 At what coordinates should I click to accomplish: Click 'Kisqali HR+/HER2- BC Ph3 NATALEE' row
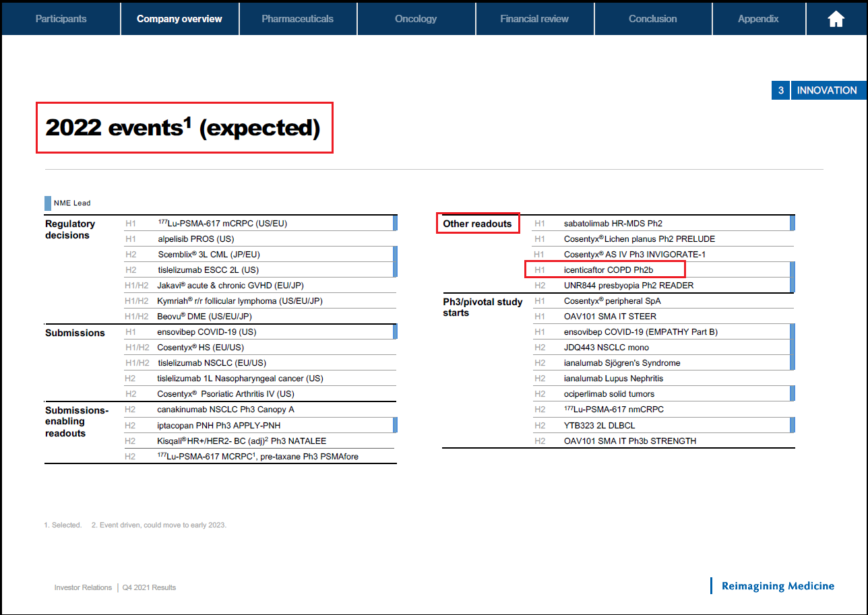[x=260, y=441]
